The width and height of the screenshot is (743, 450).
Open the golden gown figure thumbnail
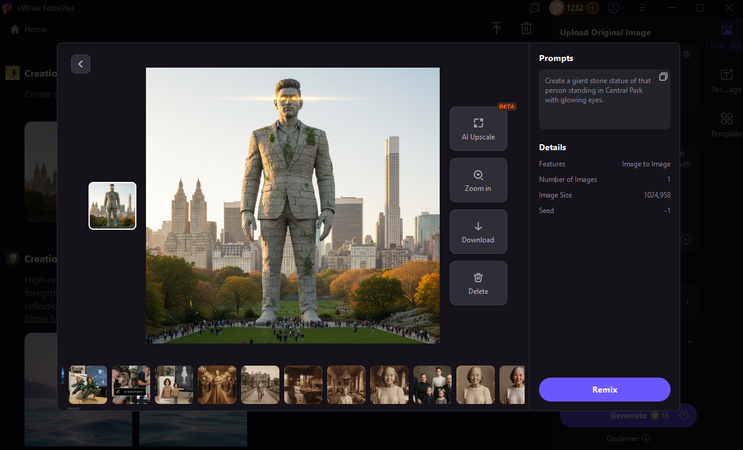click(217, 385)
